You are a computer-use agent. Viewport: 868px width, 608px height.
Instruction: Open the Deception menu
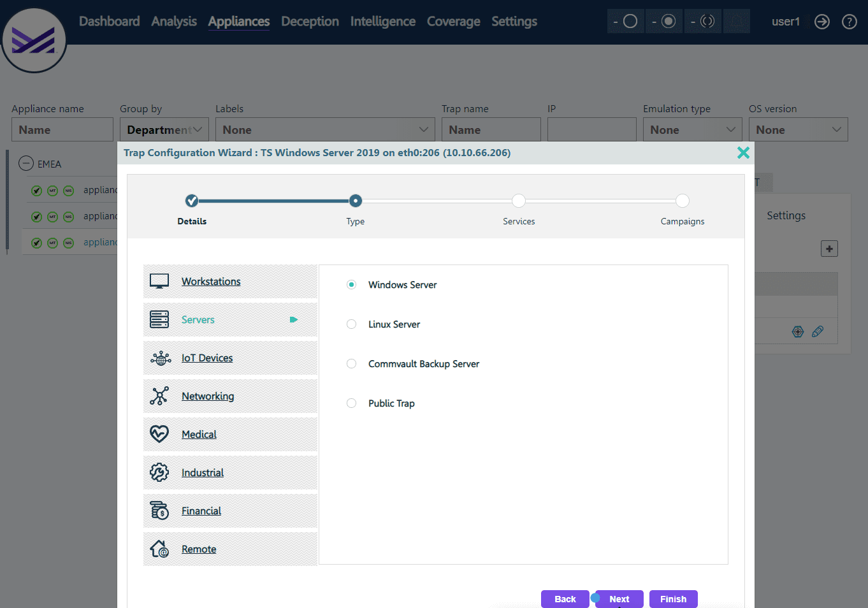pyautogui.click(x=310, y=22)
